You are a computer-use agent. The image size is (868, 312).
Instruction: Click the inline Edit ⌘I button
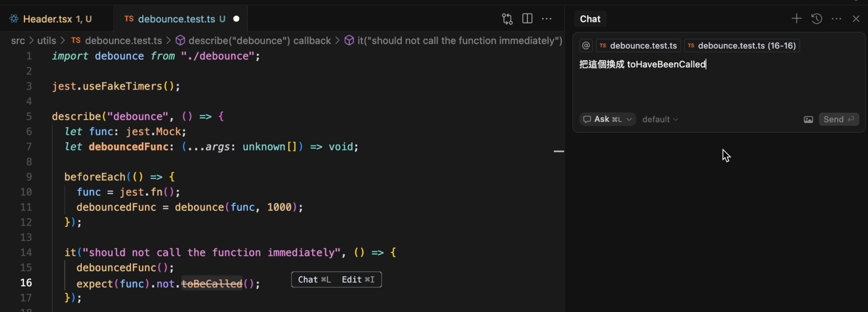(x=358, y=280)
